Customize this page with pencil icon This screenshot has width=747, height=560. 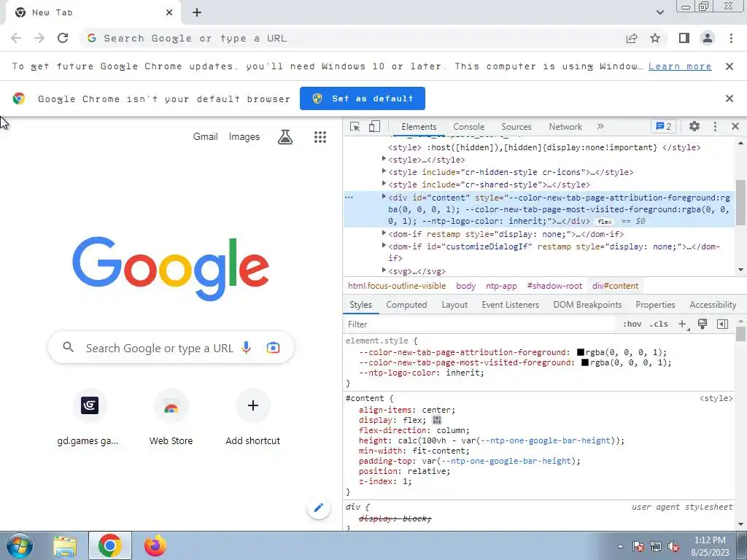(x=319, y=507)
